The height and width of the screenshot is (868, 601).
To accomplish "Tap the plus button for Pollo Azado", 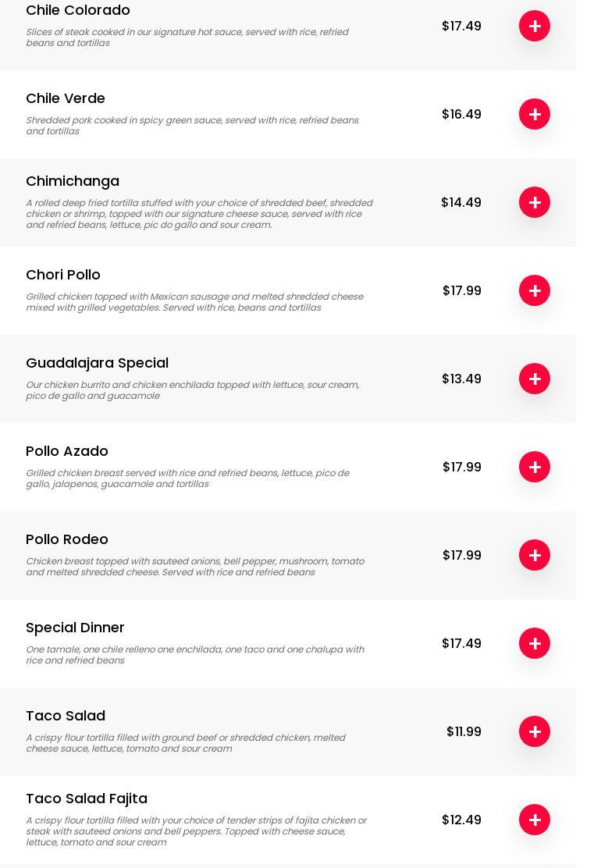I will click(535, 467).
